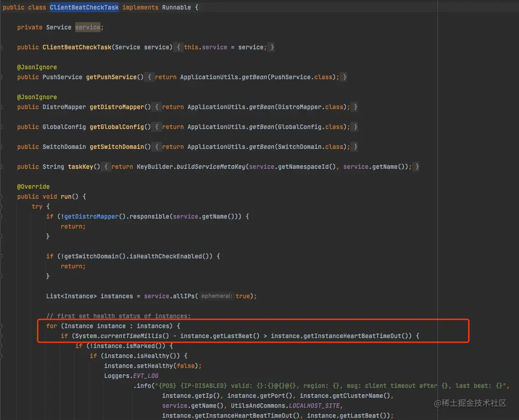The height and width of the screenshot is (420, 519).
Task: Click the first set health status comment
Action: coord(119,316)
